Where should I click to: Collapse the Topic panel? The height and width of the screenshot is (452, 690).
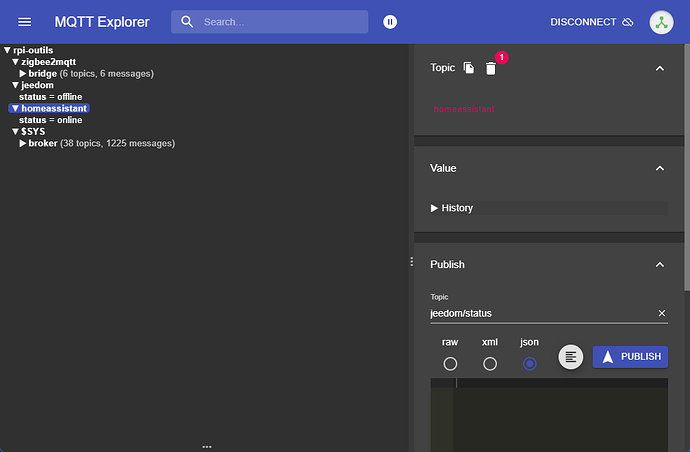point(660,68)
